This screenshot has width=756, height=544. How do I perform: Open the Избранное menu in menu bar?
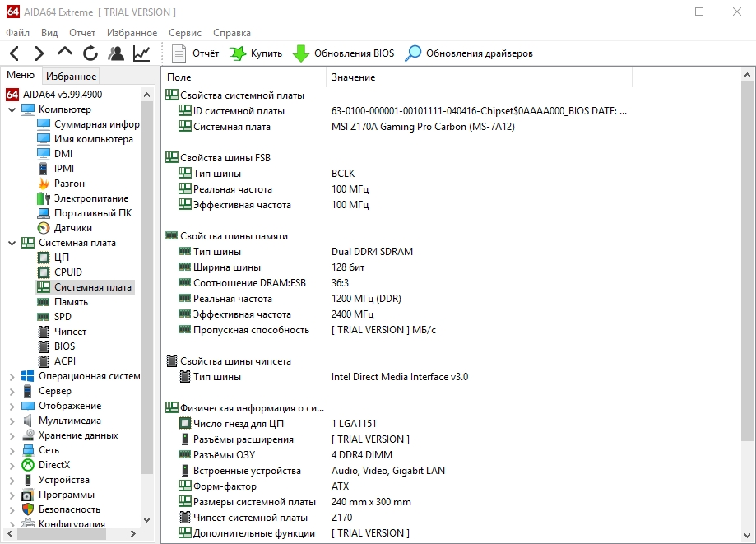[x=132, y=33]
